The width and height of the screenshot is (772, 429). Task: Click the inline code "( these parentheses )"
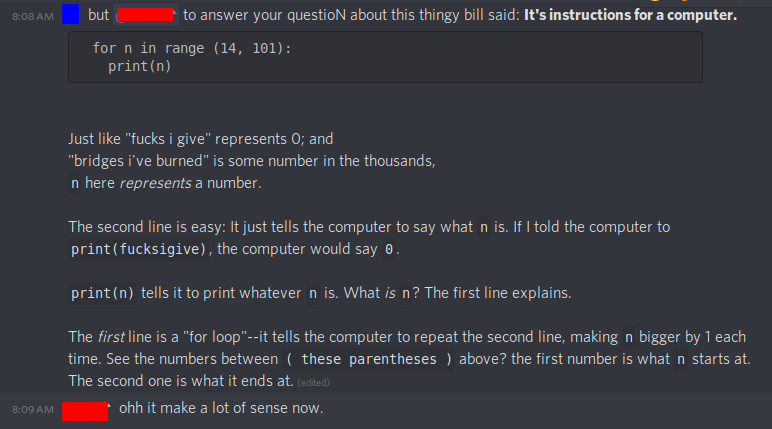(369, 360)
